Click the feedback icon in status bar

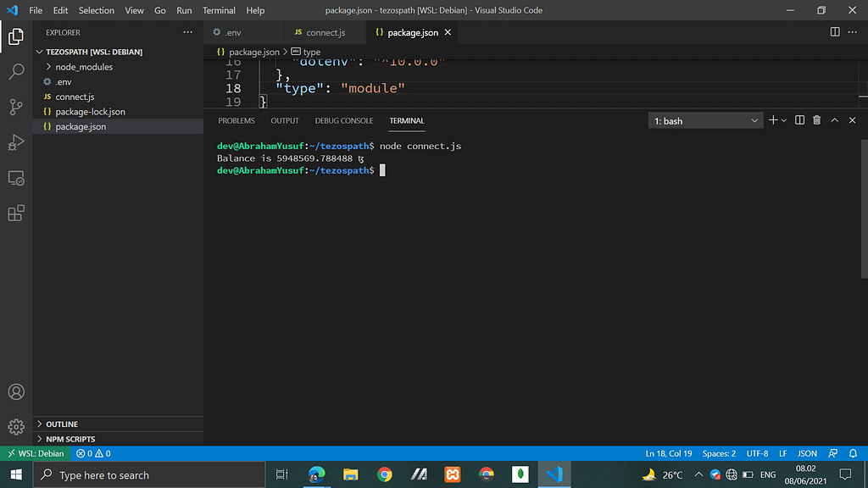point(832,454)
